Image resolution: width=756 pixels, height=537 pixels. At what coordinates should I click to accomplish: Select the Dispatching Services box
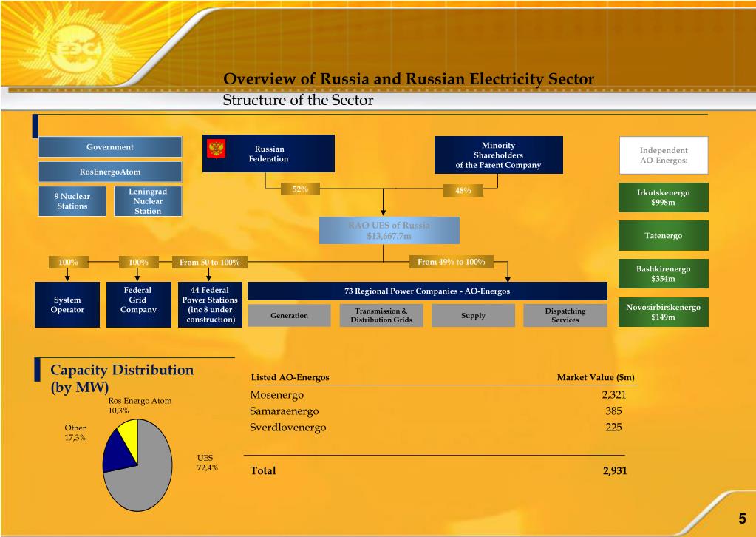click(x=565, y=316)
